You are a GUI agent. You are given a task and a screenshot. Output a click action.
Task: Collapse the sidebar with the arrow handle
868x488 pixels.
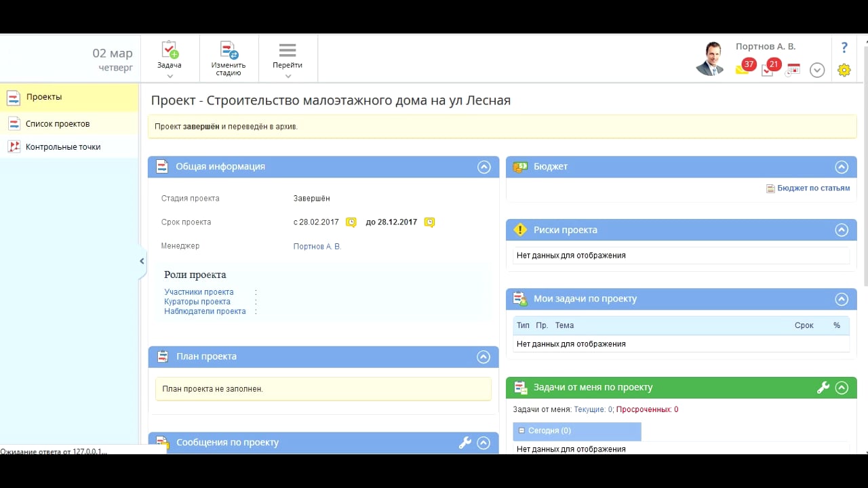142,261
